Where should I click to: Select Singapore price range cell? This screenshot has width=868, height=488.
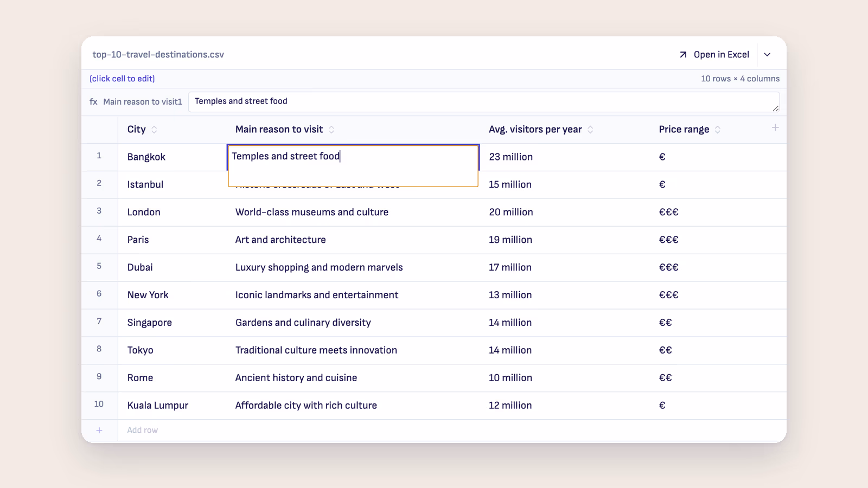point(718,323)
